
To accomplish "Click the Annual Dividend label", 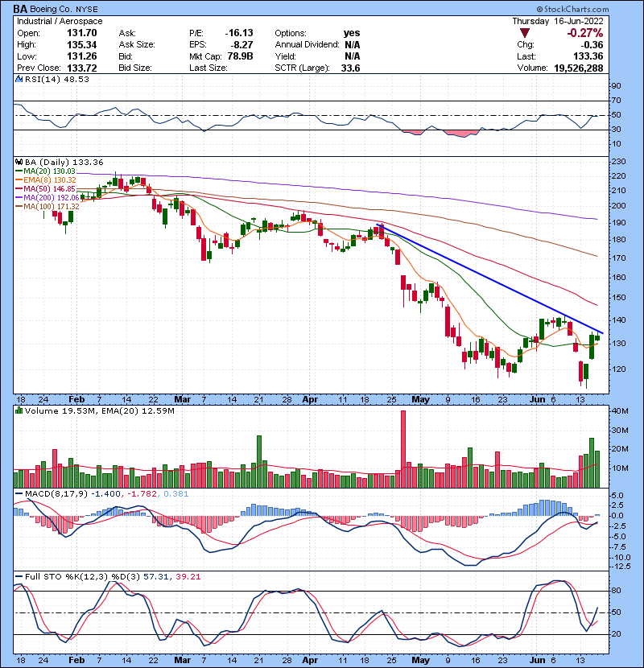I will tap(307, 45).
